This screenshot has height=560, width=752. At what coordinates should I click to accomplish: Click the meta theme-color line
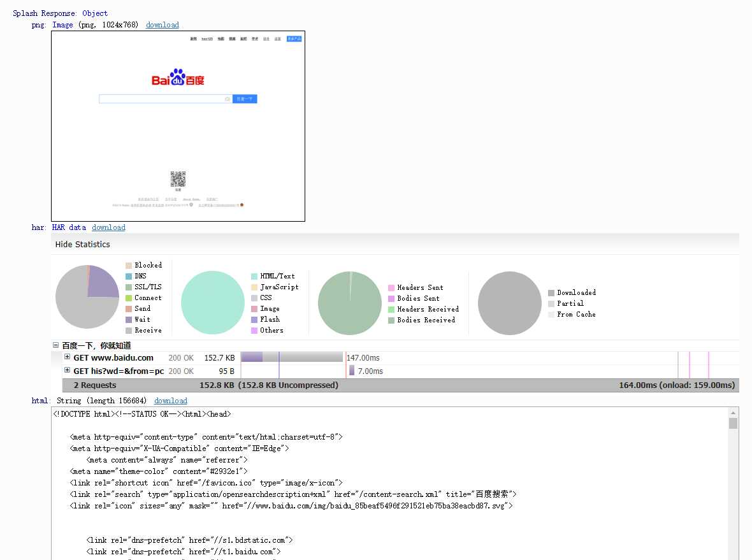(159, 471)
